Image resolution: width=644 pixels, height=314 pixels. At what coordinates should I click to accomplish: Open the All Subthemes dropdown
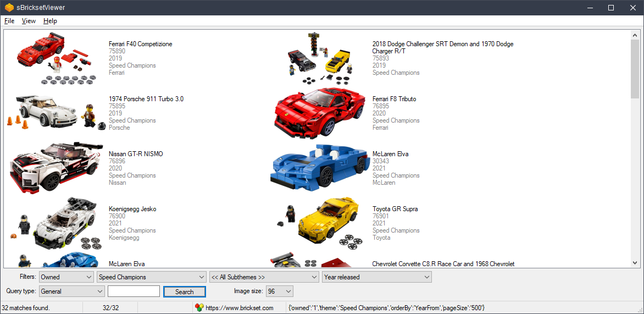pyautogui.click(x=264, y=277)
